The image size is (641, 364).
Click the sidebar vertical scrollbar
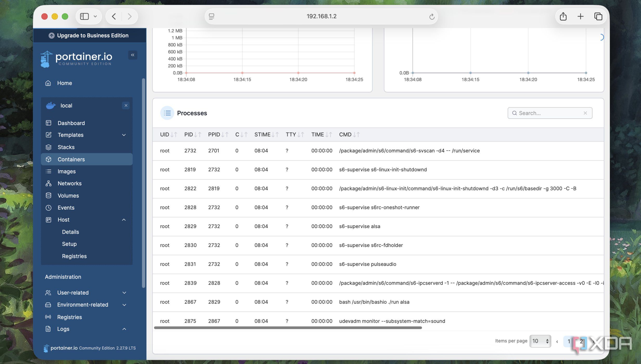tap(143, 183)
